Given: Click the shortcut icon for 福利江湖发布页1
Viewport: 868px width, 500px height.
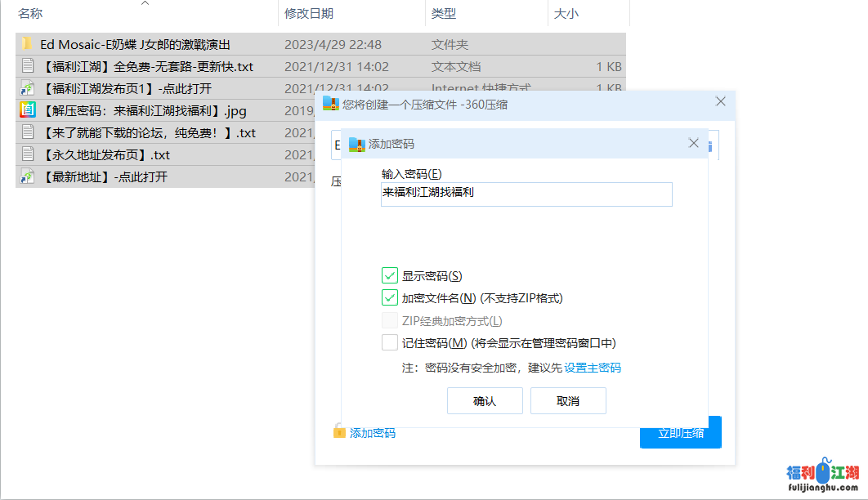Looking at the screenshot, I should 27,88.
